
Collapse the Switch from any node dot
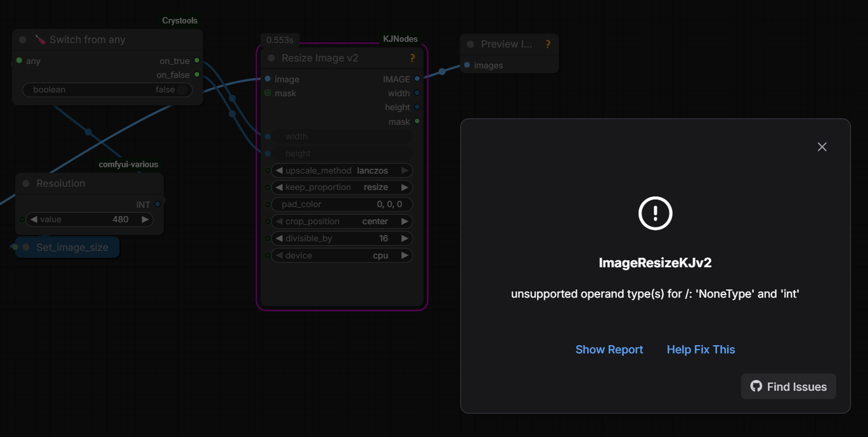(23, 39)
